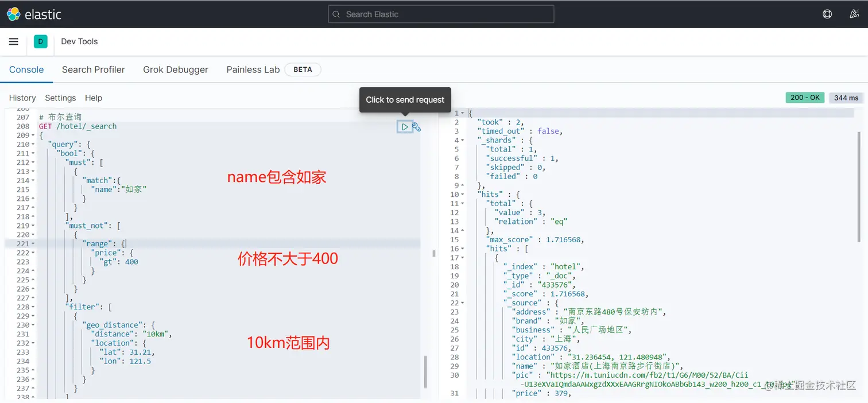Click the Search Elastic field
The image size is (868, 403).
[x=441, y=14]
